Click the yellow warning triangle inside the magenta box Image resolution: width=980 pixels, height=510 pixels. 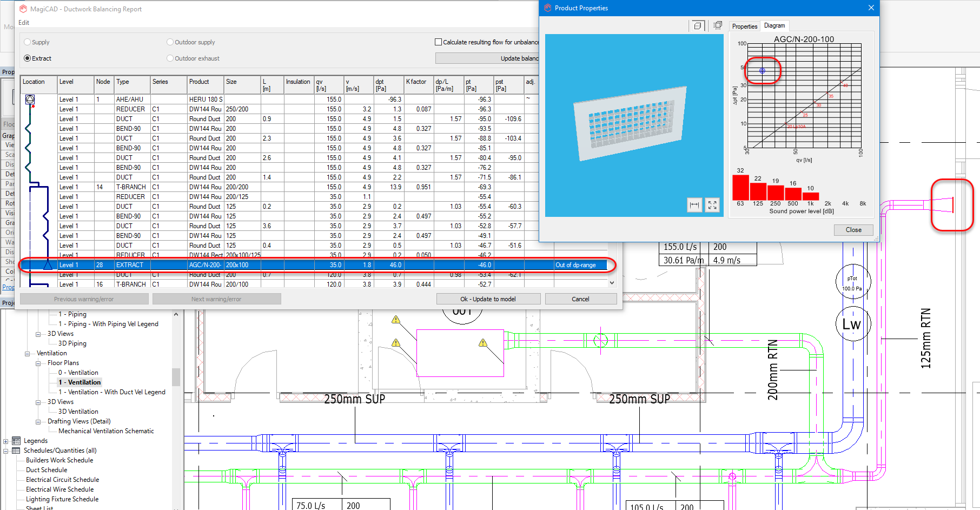tap(483, 342)
